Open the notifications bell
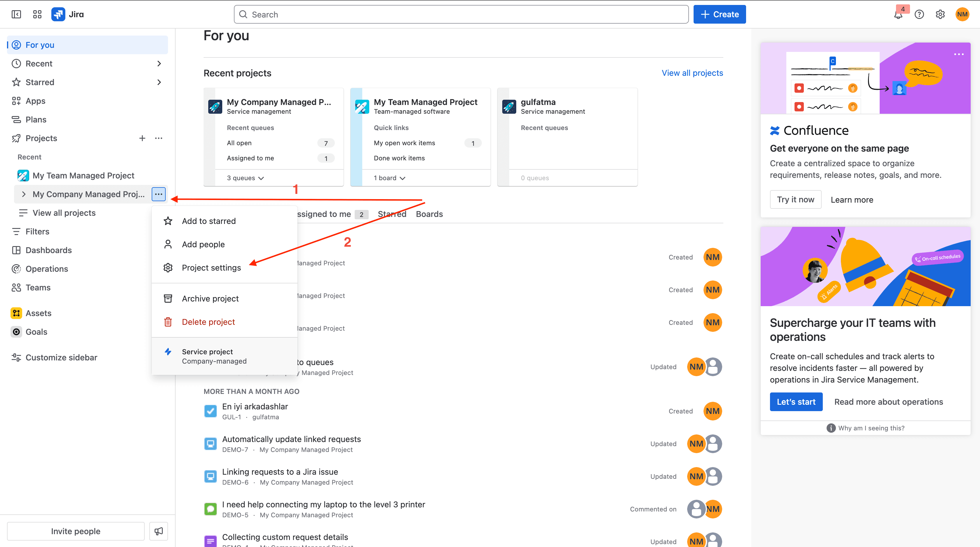This screenshot has width=980, height=547. [x=898, y=15]
